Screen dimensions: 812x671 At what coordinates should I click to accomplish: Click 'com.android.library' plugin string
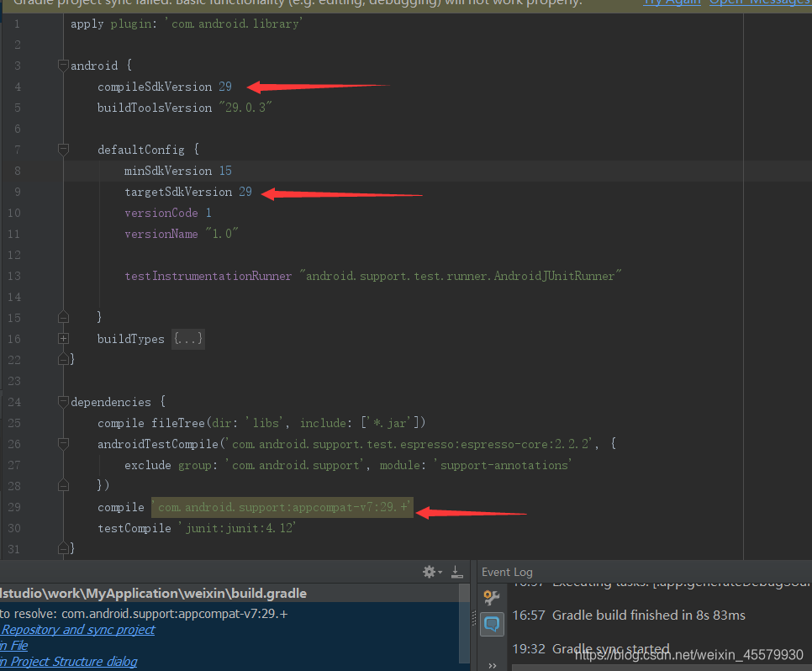(x=234, y=24)
